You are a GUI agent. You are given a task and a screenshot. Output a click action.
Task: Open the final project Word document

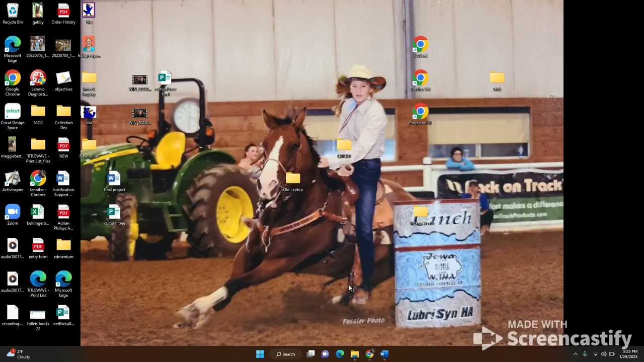(114, 181)
